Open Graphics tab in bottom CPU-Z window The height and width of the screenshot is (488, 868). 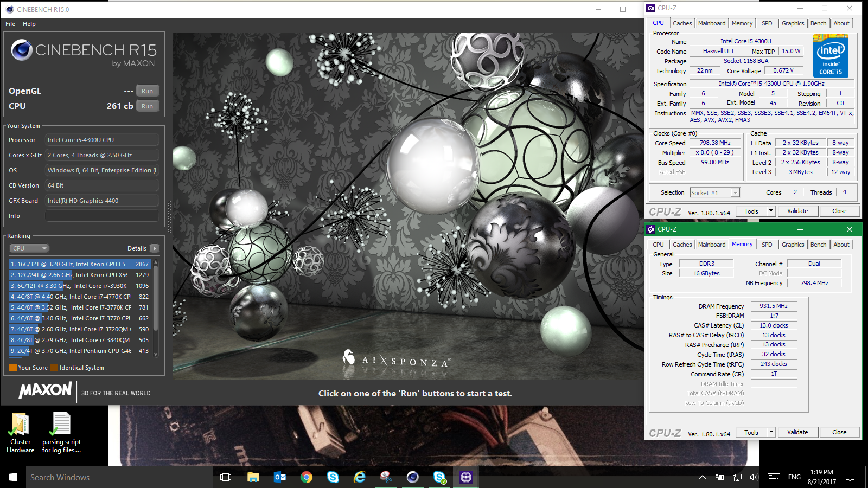[x=793, y=245]
